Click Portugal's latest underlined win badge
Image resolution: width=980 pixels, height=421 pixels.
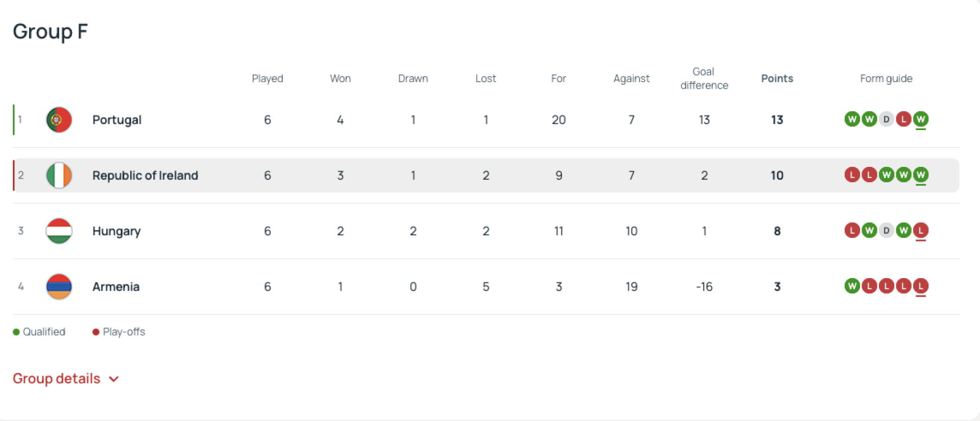[x=921, y=119]
